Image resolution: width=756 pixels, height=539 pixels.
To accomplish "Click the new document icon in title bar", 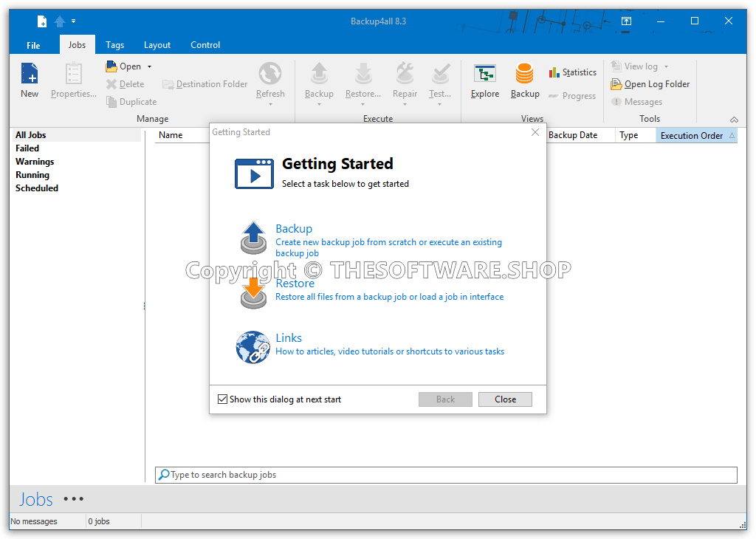I will (42, 21).
